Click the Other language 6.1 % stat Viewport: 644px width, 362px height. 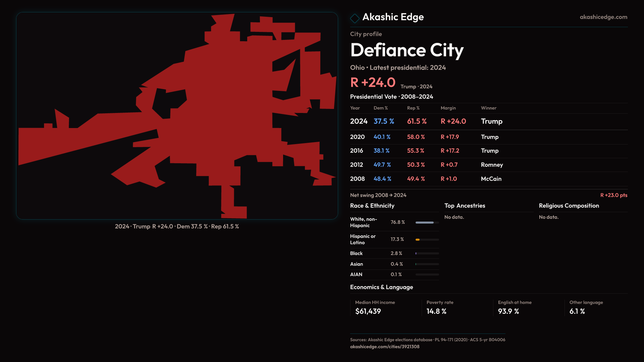coord(577,311)
